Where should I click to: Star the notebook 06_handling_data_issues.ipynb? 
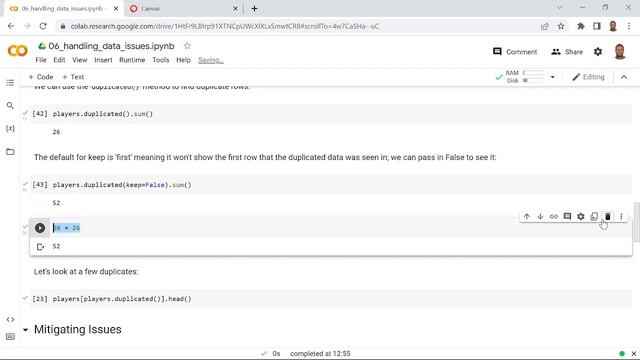[x=187, y=46]
